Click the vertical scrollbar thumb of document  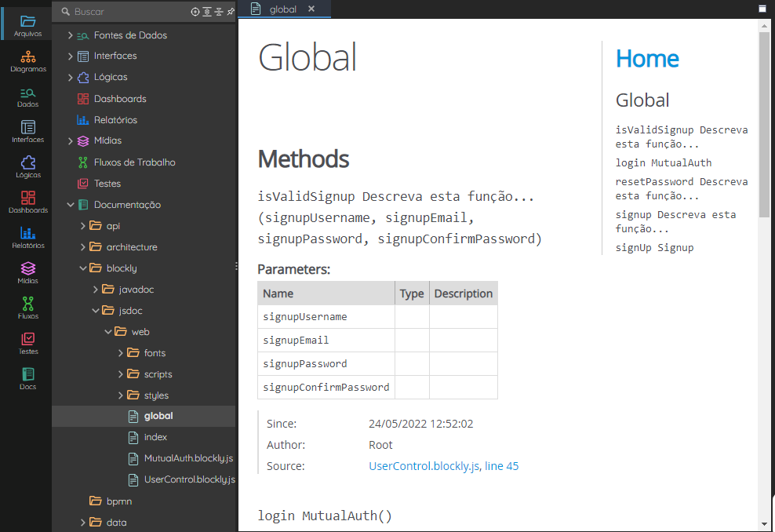(764, 125)
